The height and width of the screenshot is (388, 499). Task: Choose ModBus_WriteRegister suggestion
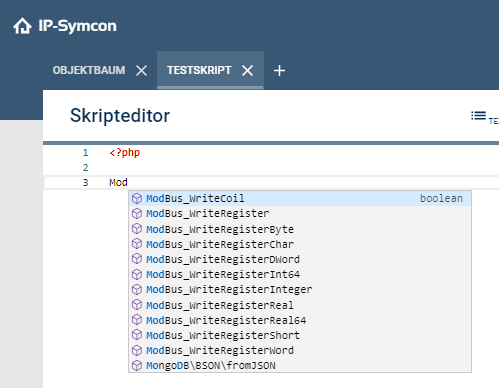pyautogui.click(x=300, y=213)
